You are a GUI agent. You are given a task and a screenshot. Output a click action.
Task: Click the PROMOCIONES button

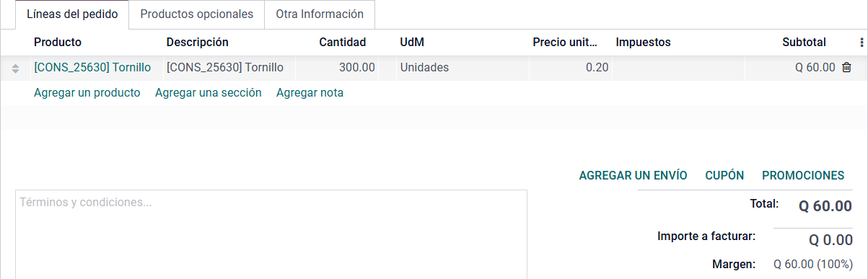pos(803,175)
